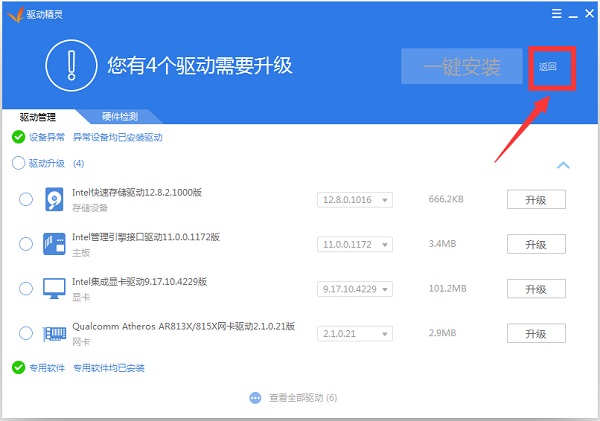Switch to the 驱动管理 tab
This screenshot has height=421, width=600.
click(38, 116)
